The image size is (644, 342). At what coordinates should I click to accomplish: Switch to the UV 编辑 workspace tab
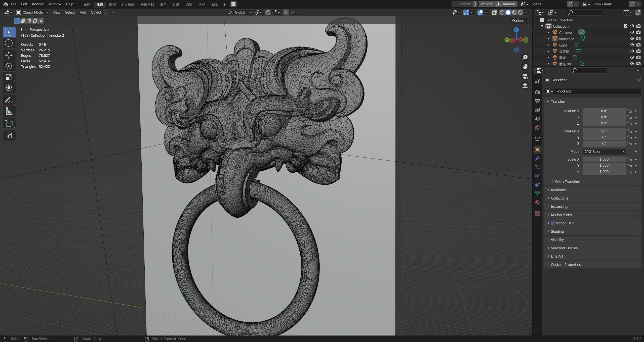click(128, 5)
